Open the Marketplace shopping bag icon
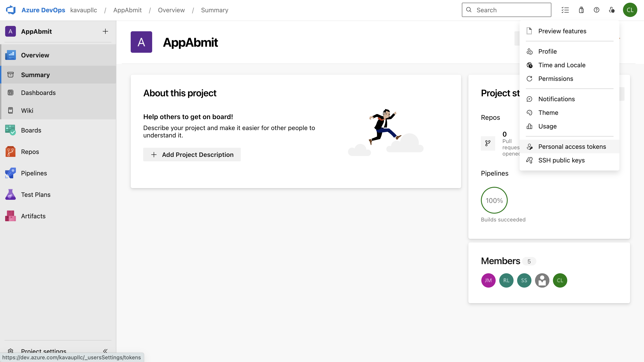Screen dimensions: 644x362 tap(581, 10)
